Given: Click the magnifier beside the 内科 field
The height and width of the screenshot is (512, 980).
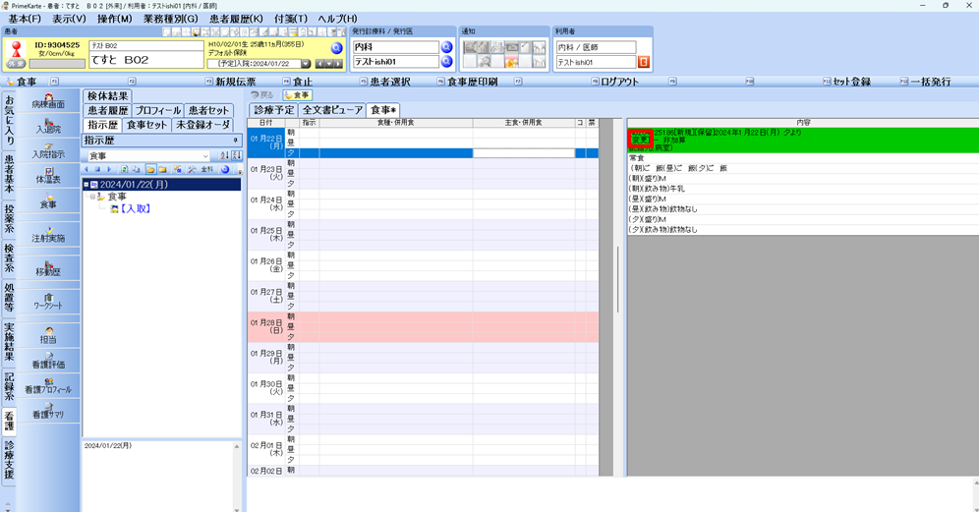Looking at the screenshot, I should click(x=446, y=47).
